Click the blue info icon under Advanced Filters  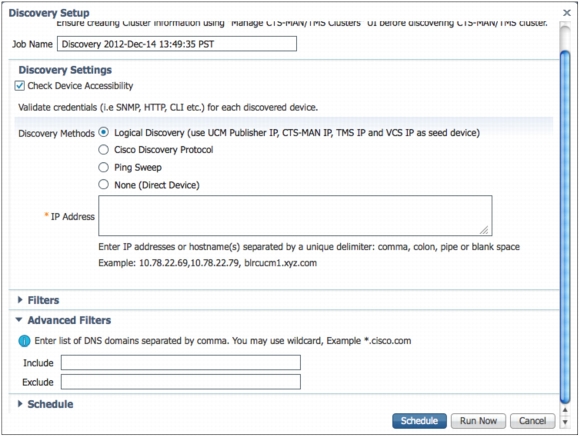click(24, 341)
